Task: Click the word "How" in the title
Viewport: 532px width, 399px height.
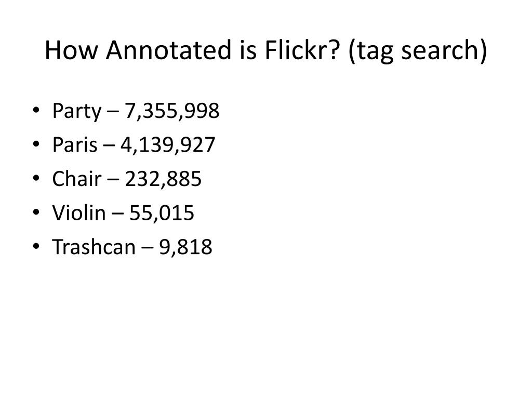Action: pyautogui.click(x=72, y=50)
